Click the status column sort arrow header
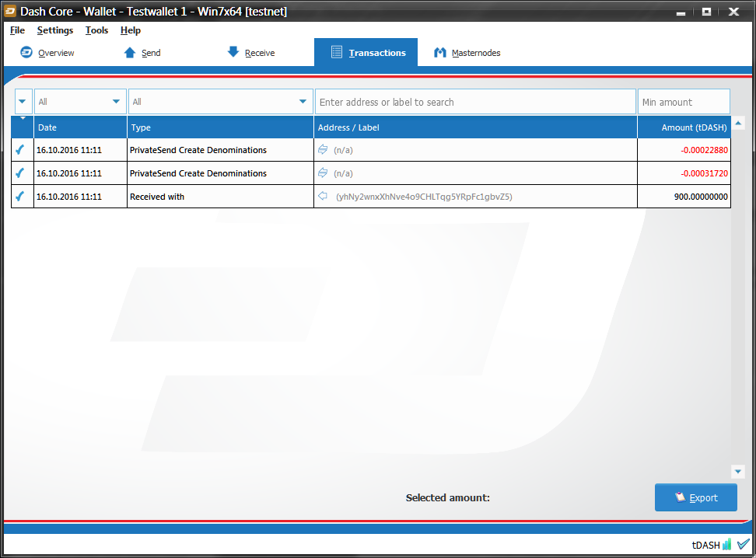756x558 pixels. [x=23, y=127]
